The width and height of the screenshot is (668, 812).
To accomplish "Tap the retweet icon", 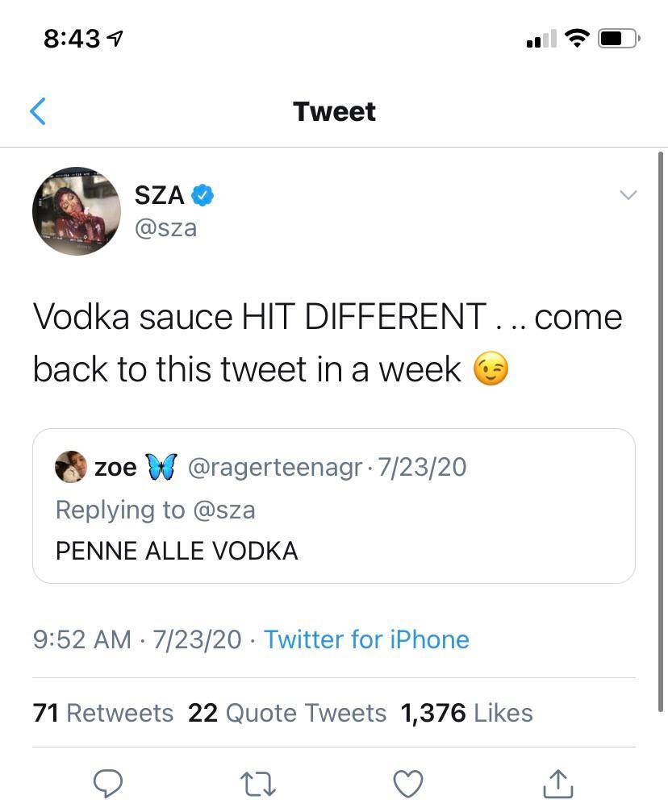I will (x=258, y=782).
